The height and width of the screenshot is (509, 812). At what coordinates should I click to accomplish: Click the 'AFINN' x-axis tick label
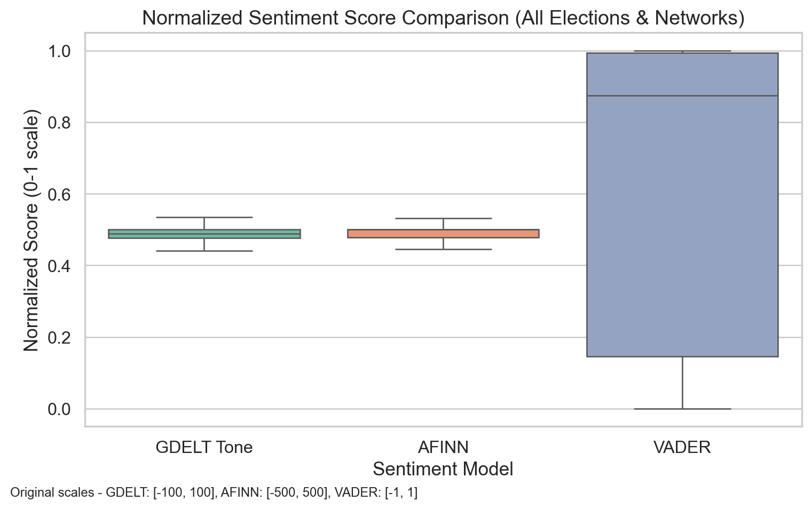click(443, 447)
